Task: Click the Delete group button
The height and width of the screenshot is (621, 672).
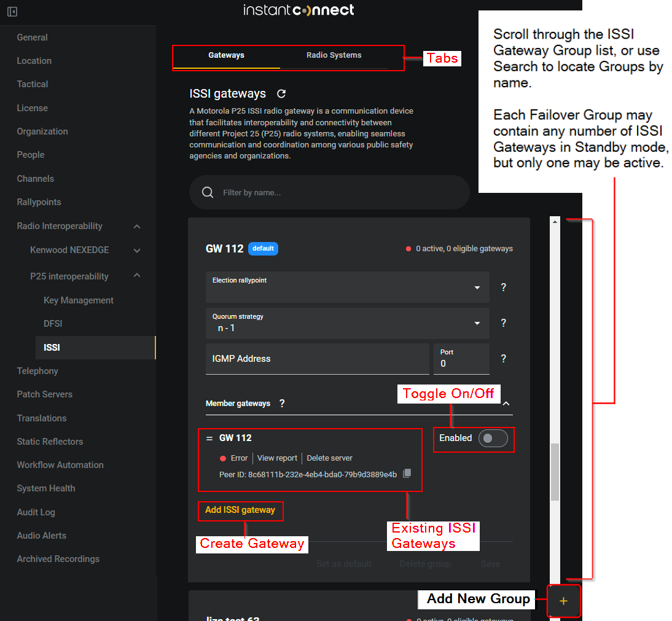Action: pos(425,564)
